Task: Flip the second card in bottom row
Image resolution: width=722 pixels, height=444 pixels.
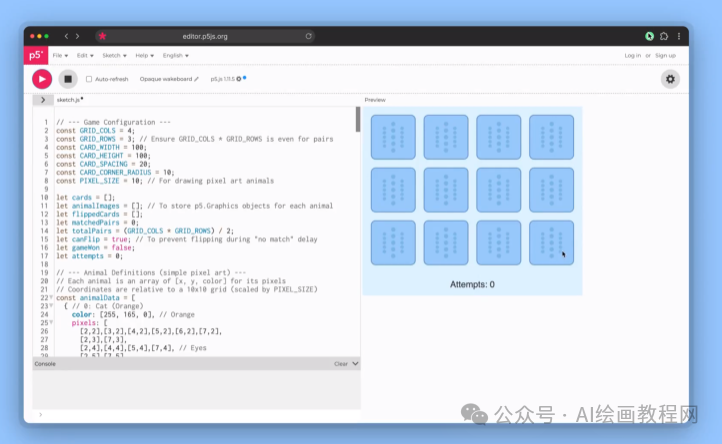Action: [446, 243]
